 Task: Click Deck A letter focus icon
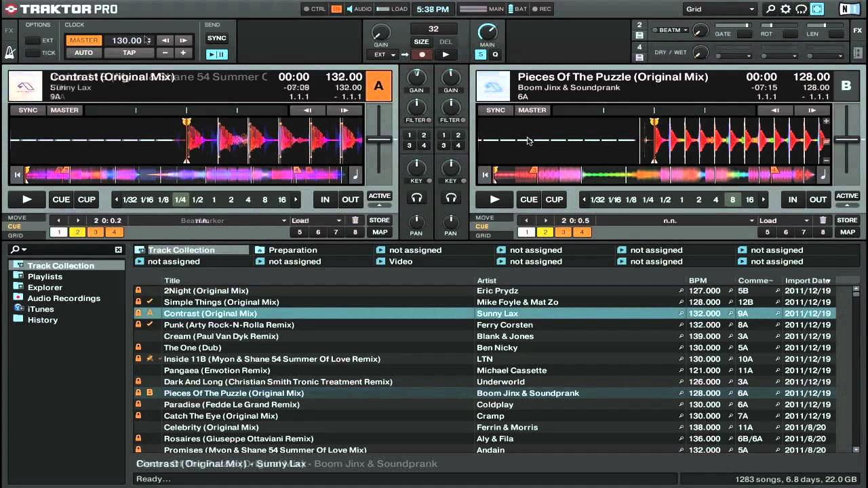pos(378,86)
